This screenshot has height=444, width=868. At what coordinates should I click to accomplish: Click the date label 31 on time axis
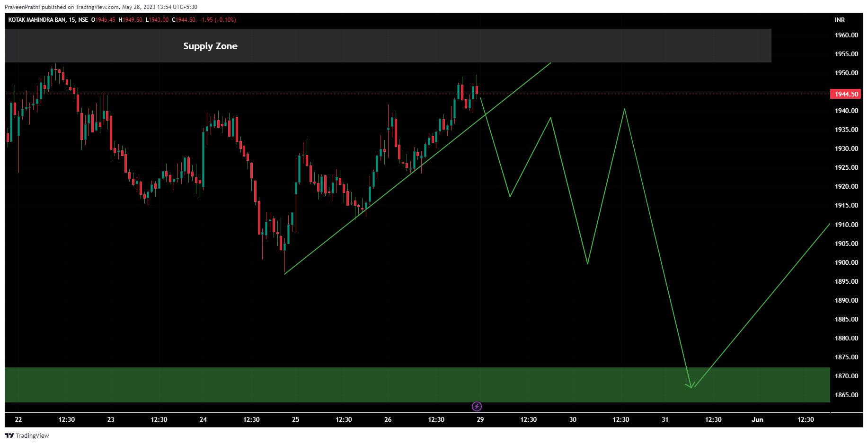(x=665, y=419)
